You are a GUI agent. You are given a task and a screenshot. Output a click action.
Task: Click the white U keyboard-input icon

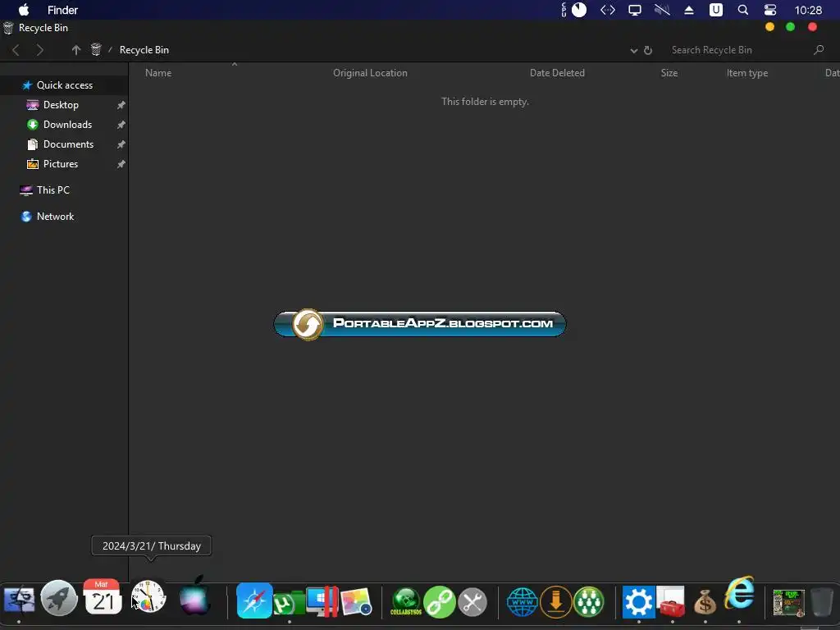click(715, 10)
